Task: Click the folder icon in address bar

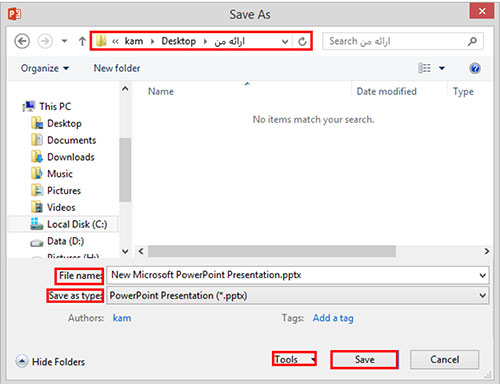Action: [101, 41]
